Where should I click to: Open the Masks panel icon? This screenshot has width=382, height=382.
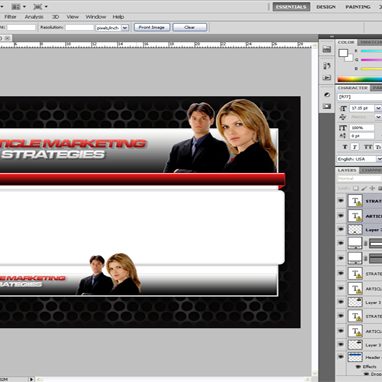click(x=327, y=106)
